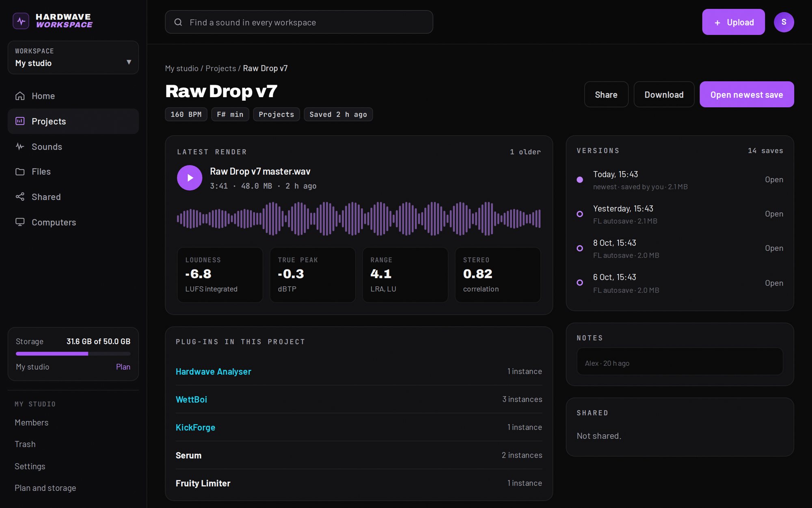Image resolution: width=812 pixels, height=508 pixels.
Task: Expand the 14 saves list
Action: 765,151
